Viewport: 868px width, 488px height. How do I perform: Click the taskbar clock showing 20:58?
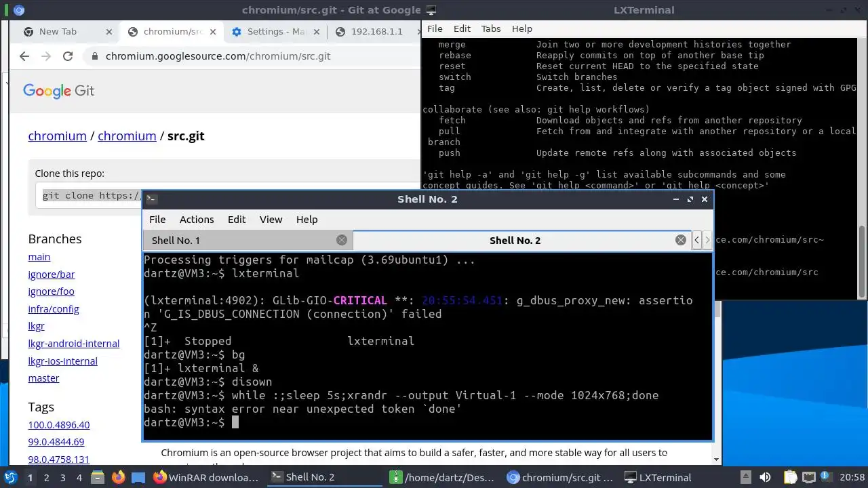point(853,477)
